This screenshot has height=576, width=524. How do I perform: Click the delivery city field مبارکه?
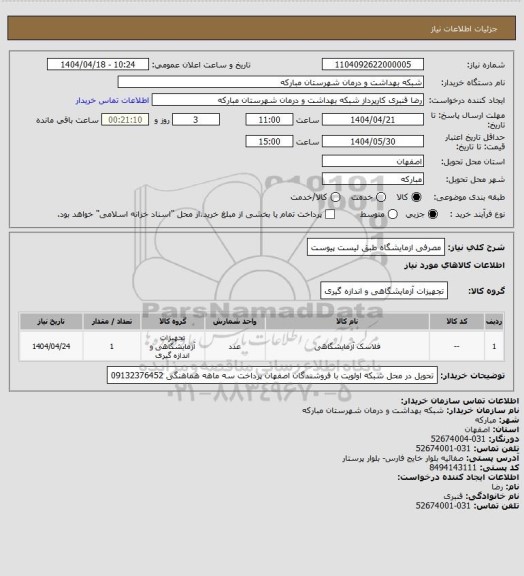[x=373, y=179]
